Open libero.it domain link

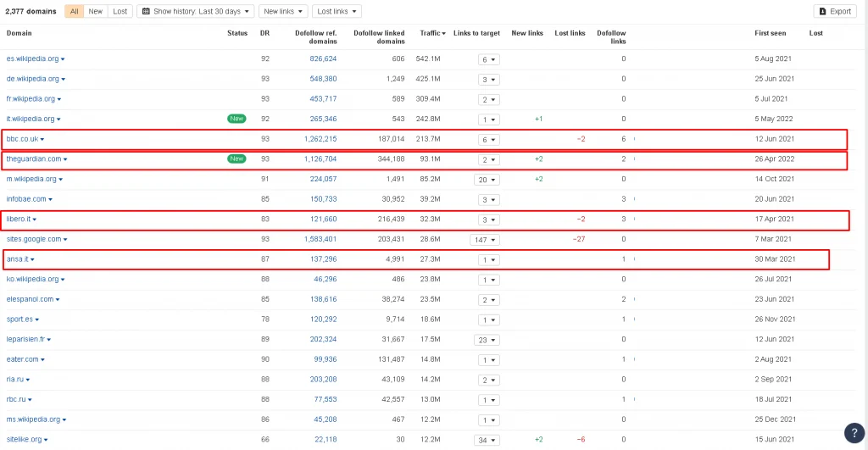point(19,219)
